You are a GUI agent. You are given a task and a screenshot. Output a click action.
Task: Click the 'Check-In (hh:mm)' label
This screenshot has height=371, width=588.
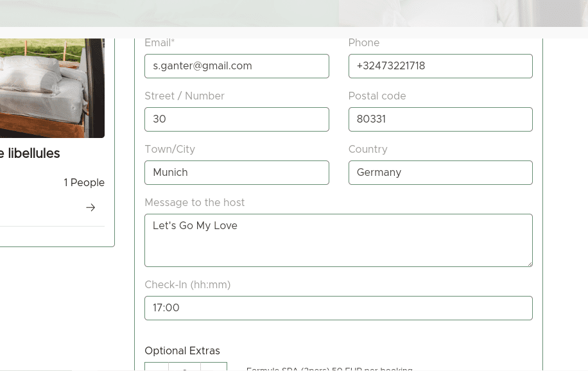[x=187, y=284]
